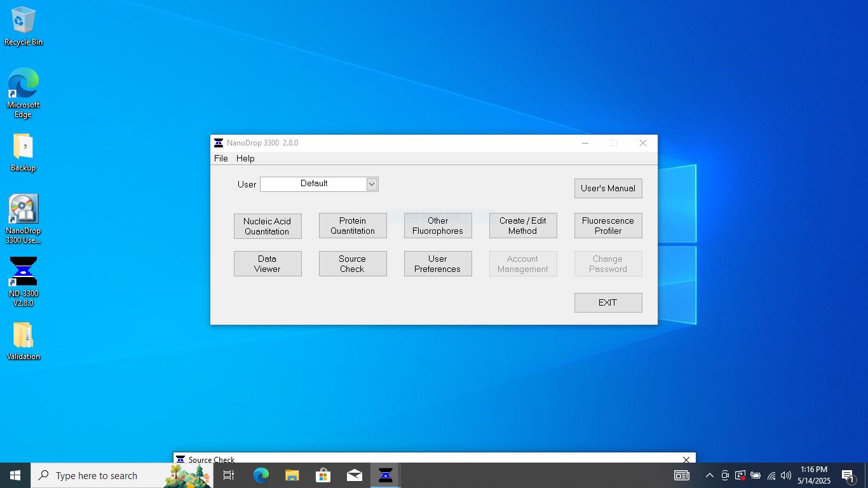Image resolution: width=868 pixels, height=488 pixels.
Task: Close the Source Check window
Action: point(686,459)
